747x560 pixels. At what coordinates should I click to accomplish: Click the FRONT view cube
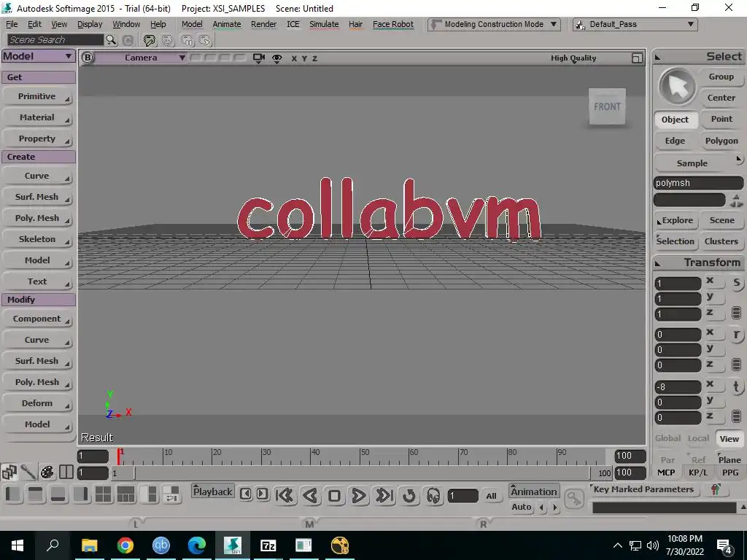click(607, 106)
